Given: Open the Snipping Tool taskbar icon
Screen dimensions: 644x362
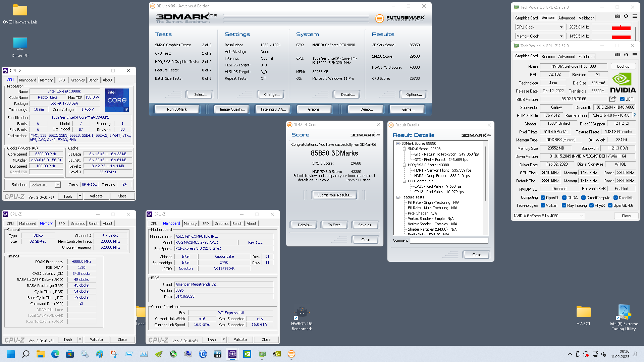Looking at the screenshot, I should 114,354.
